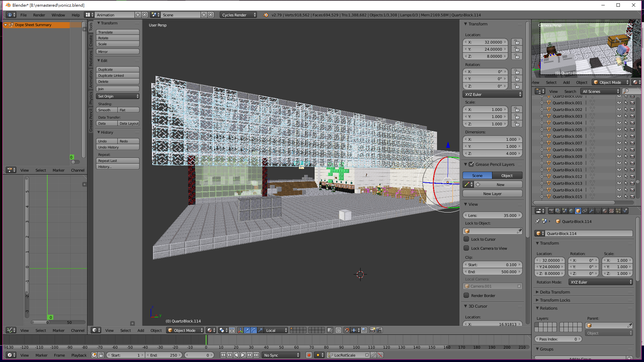This screenshot has height=362, width=644.
Task: Open the Material properties tab (sphere icon)
Action: pyautogui.click(x=605, y=211)
